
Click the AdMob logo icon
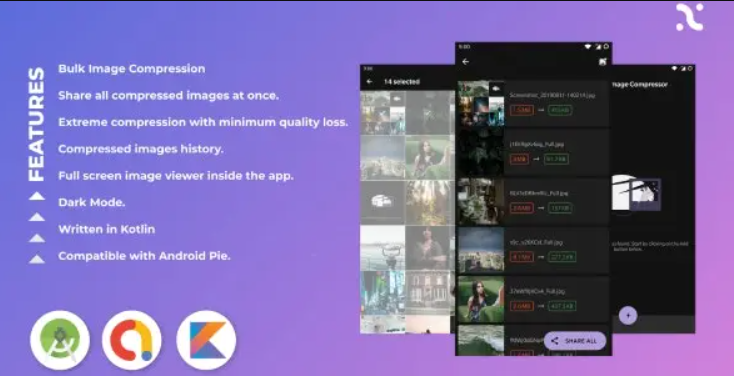[132, 340]
